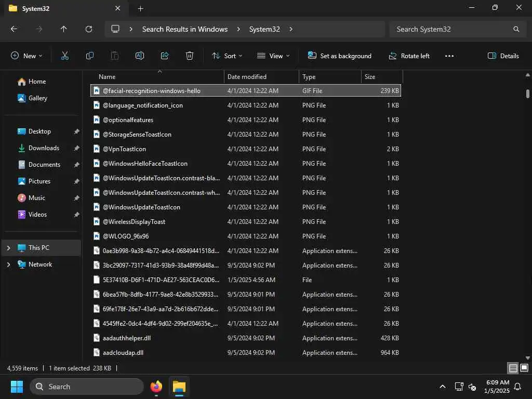This screenshot has height=399, width=532.
Task: Click the scroll down arrow
Action: 528,357
